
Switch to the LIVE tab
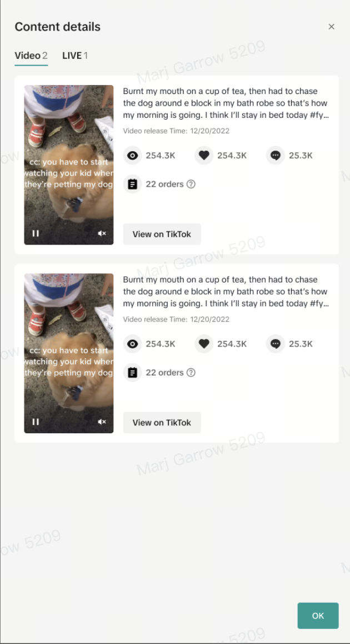click(x=75, y=56)
